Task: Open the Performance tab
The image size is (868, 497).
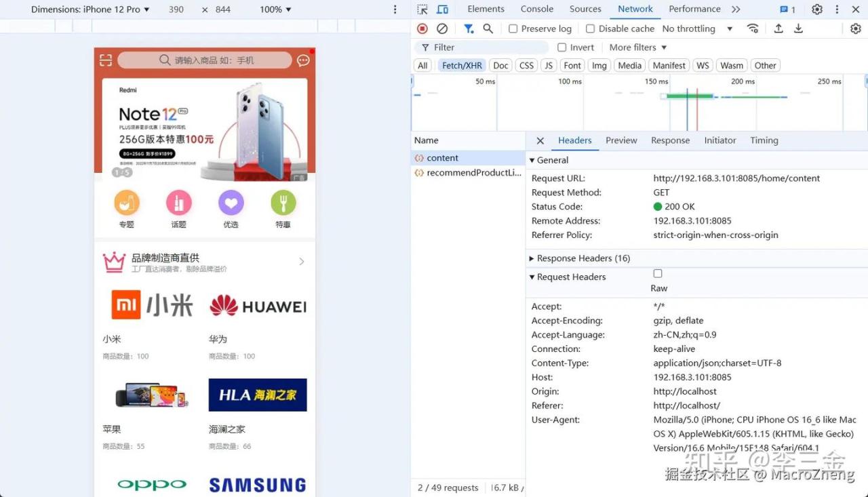Action: 694,9
